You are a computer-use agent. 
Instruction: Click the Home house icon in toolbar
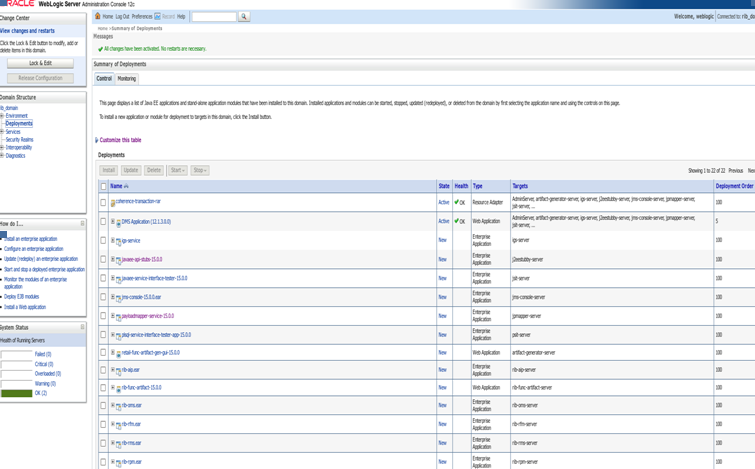(x=98, y=16)
